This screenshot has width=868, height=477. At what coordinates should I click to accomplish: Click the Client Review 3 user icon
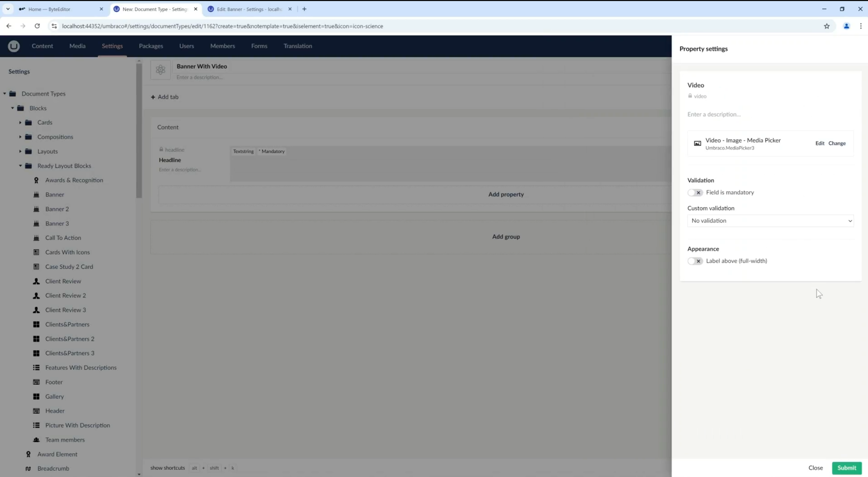(x=36, y=310)
